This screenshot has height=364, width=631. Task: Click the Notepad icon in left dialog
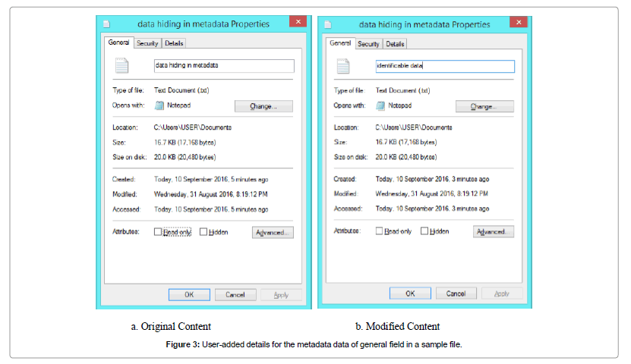(159, 106)
